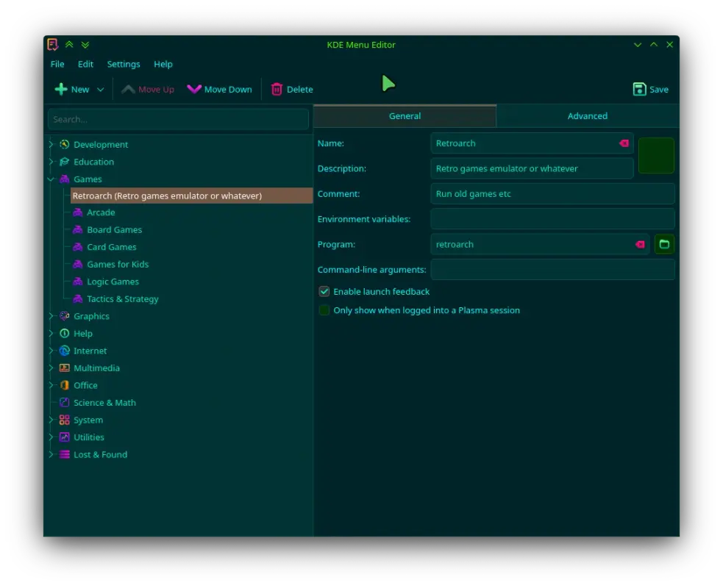
Task: Click the Games for Kids icon
Action: [78, 264]
